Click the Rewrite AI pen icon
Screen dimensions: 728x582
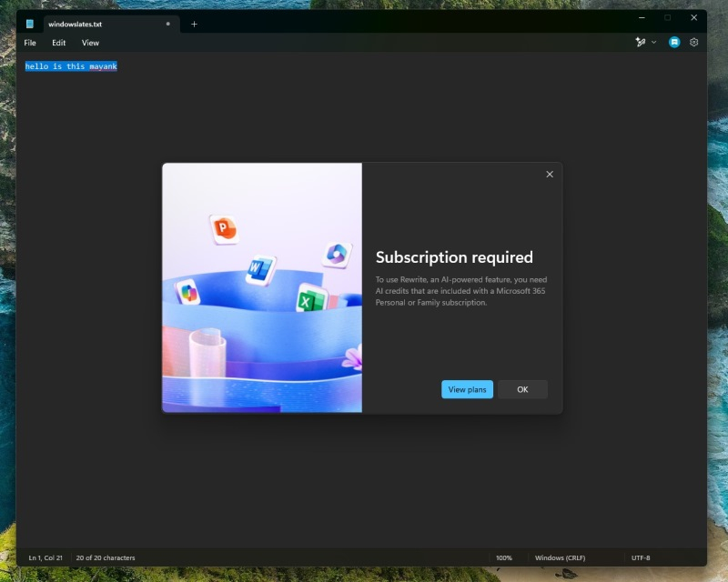coord(640,42)
